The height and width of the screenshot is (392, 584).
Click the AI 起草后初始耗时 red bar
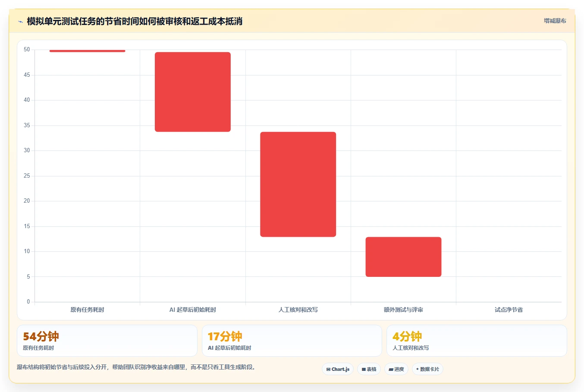[193, 92]
